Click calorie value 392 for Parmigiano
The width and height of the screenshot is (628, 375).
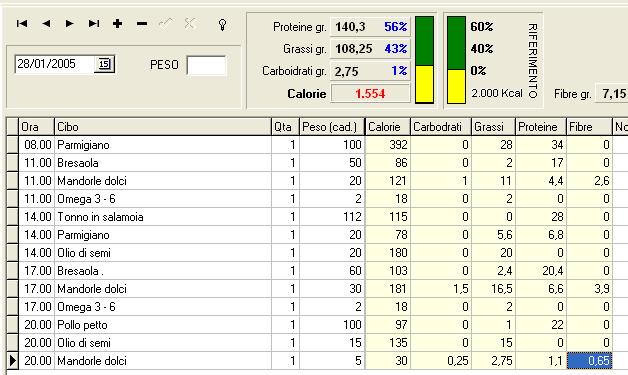(388, 145)
